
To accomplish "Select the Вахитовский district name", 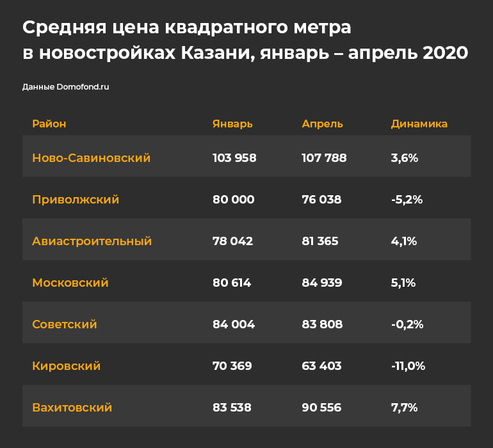I will [x=72, y=408].
